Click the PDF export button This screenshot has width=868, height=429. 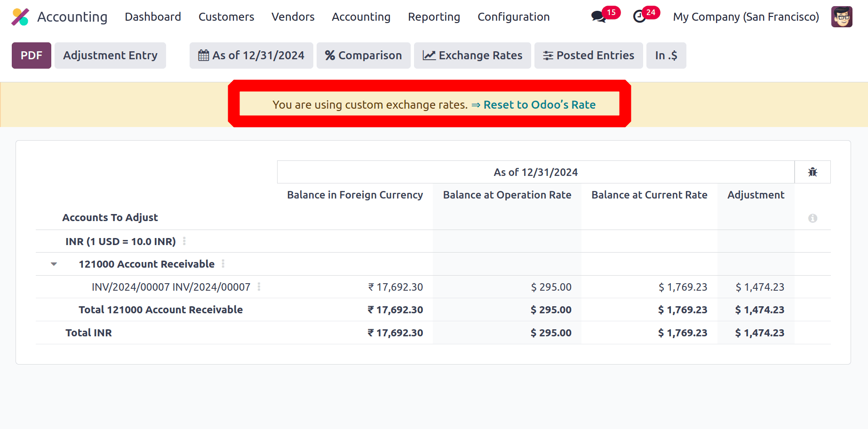(32, 56)
